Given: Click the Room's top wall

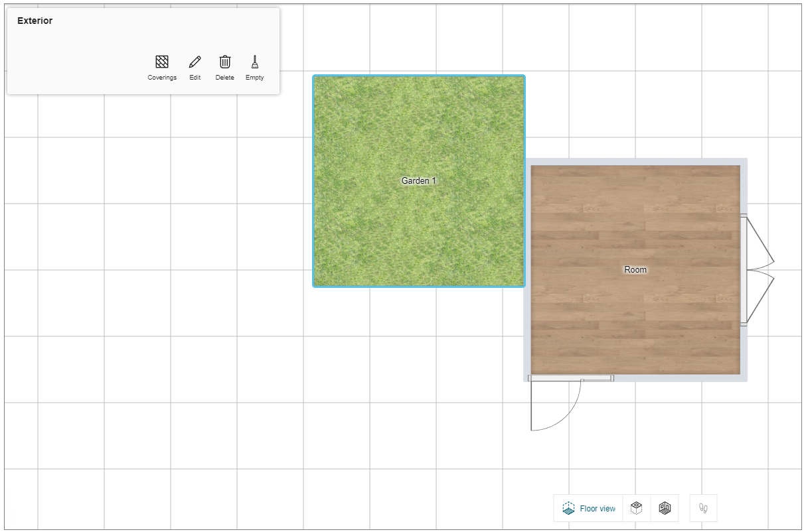Looking at the screenshot, I should (x=635, y=162).
